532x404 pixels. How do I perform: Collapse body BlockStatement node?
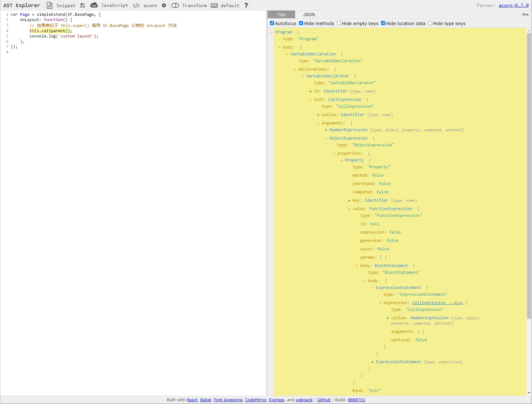pyautogui.click(x=357, y=266)
